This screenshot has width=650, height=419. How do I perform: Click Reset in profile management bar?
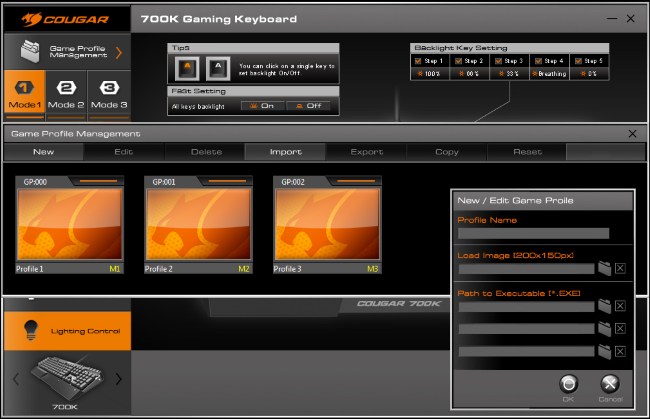tap(527, 152)
